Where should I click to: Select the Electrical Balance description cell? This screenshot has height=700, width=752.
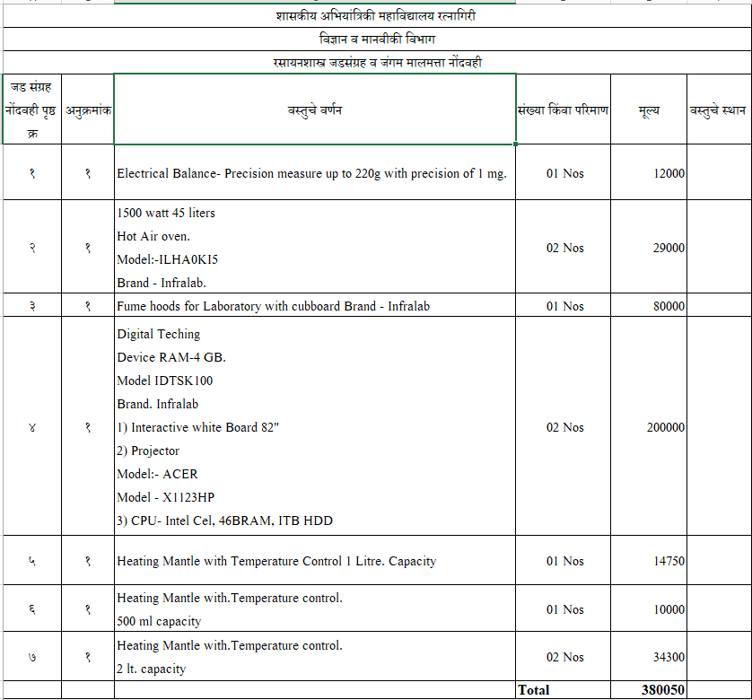click(x=314, y=173)
